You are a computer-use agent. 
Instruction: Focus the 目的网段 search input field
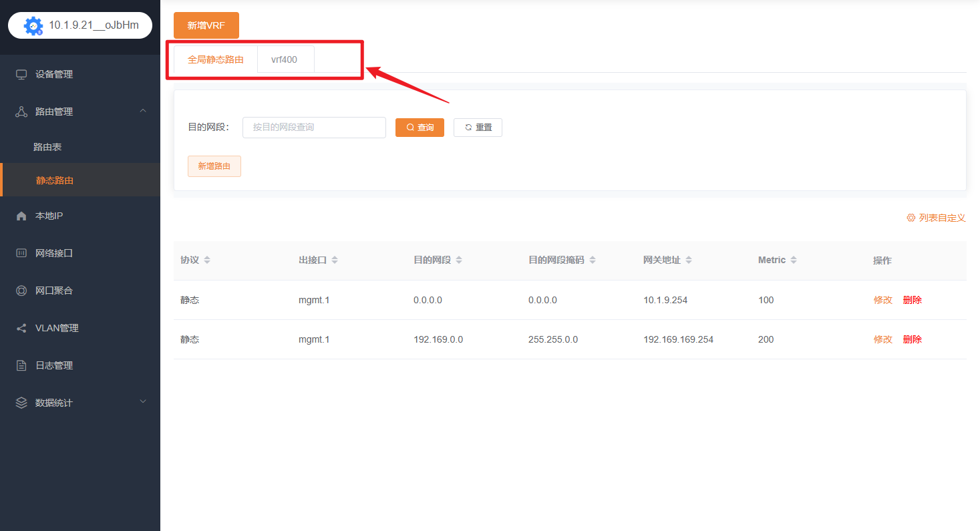314,127
